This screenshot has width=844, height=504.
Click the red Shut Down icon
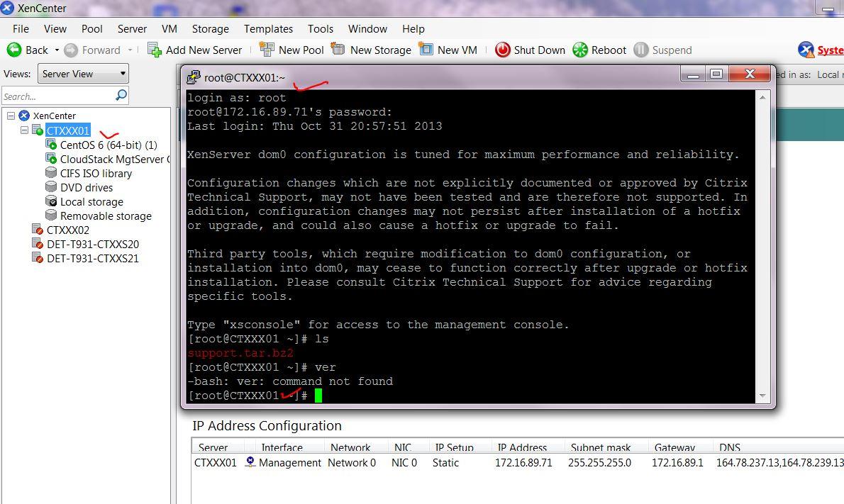pyautogui.click(x=502, y=50)
